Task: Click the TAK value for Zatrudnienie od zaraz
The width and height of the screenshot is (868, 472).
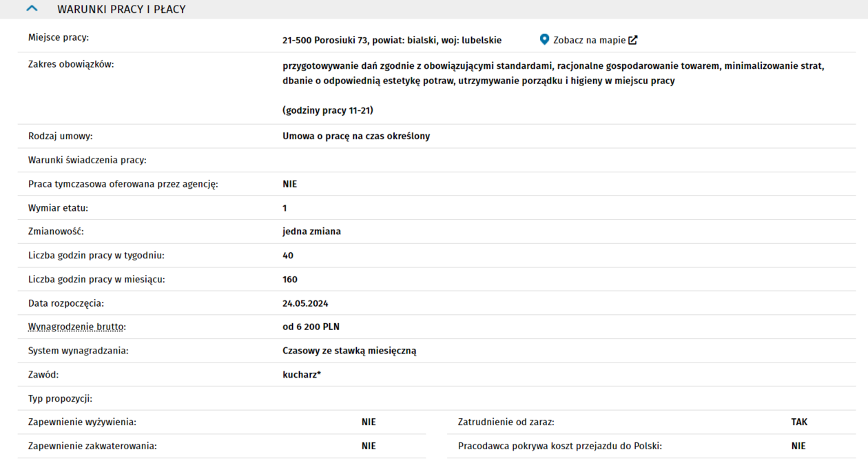Action: pos(799,422)
